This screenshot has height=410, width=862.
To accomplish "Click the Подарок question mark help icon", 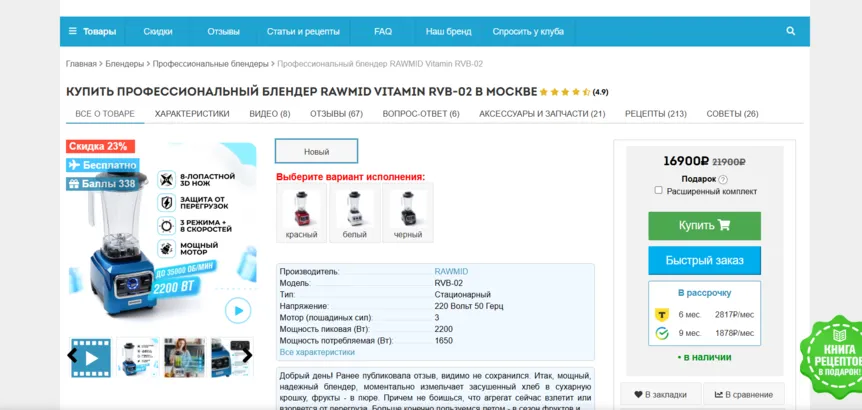I will (x=723, y=179).
